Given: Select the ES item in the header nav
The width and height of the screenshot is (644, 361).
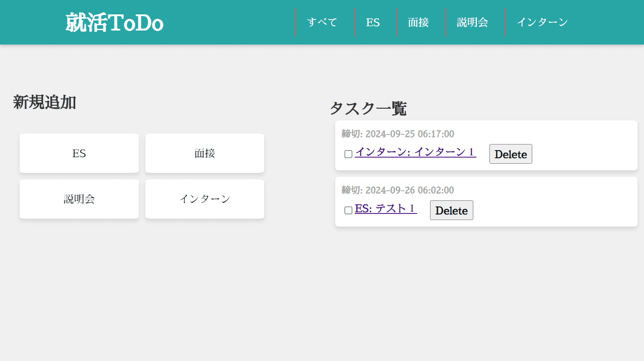Looking at the screenshot, I should [x=373, y=22].
